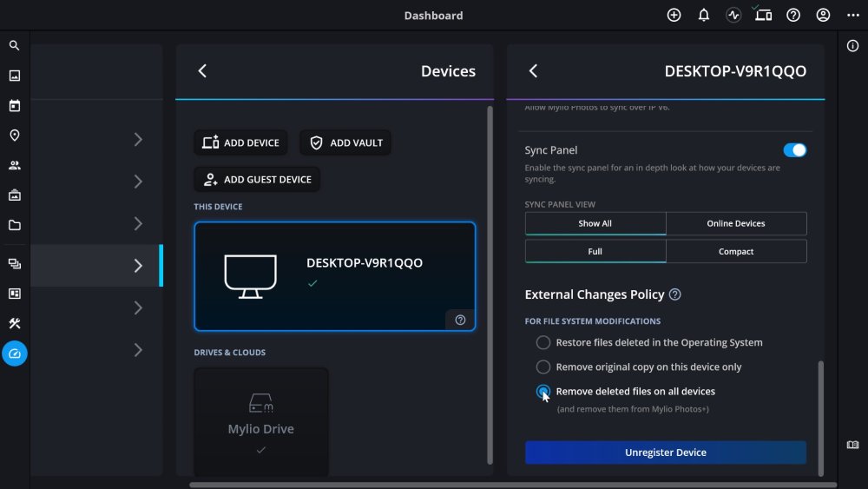Click External Changes Policy help icon
This screenshot has height=489, width=868.
click(674, 294)
